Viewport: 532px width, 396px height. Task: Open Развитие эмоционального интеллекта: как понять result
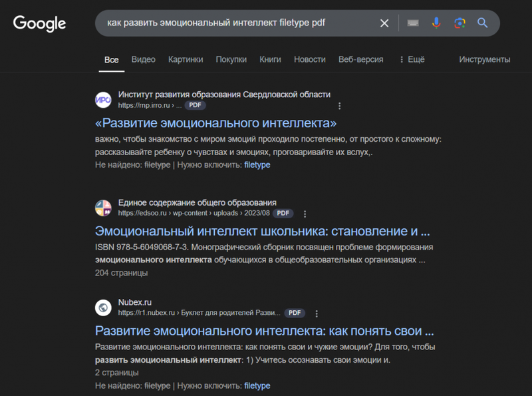tap(264, 331)
